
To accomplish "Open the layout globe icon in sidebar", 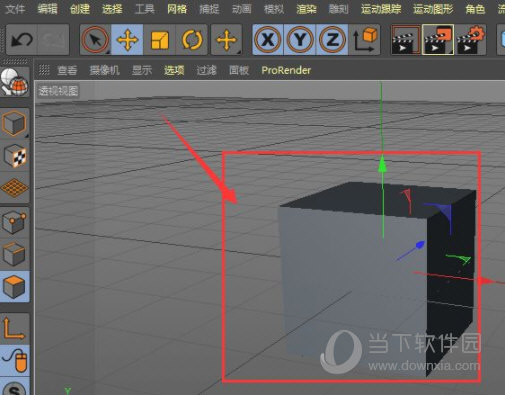I will click(14, 81).
